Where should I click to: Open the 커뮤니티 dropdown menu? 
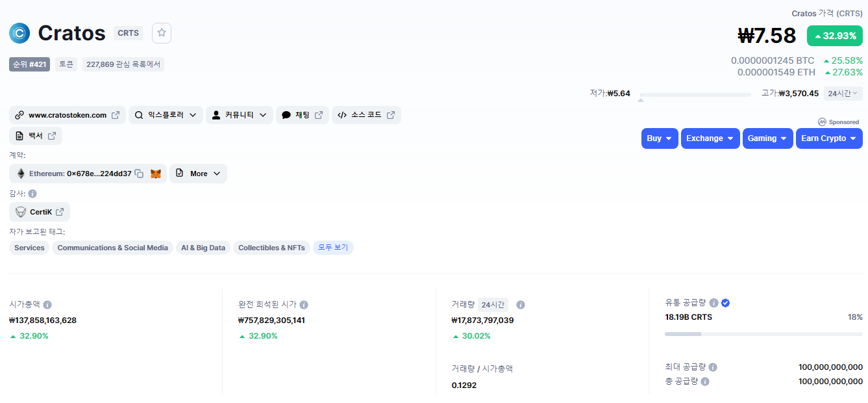(239, 115)
